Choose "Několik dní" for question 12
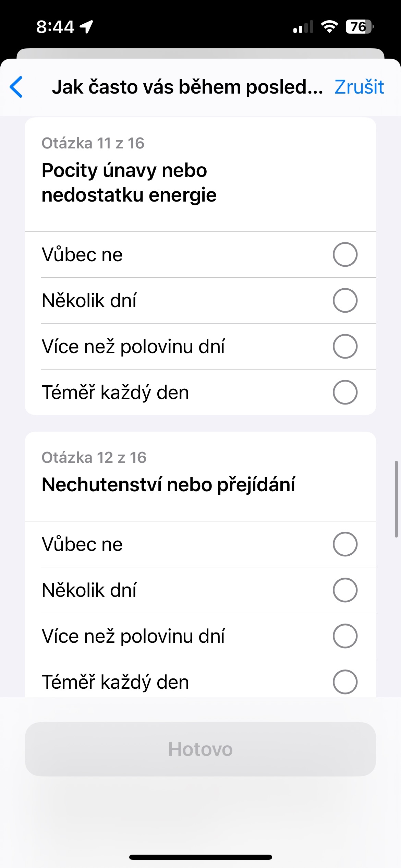Image resolution: width=401 pixels, height=868 pixels. click(345, 590)
